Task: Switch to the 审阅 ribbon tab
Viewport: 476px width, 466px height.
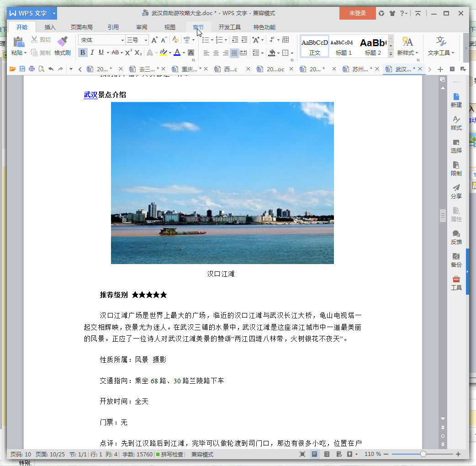Action: 142,27
